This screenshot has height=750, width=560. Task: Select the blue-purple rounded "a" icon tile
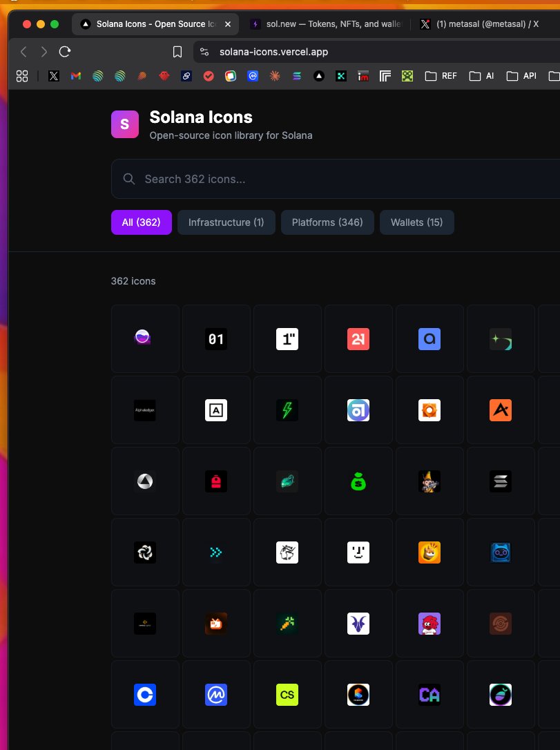click(x=358, y=410)
